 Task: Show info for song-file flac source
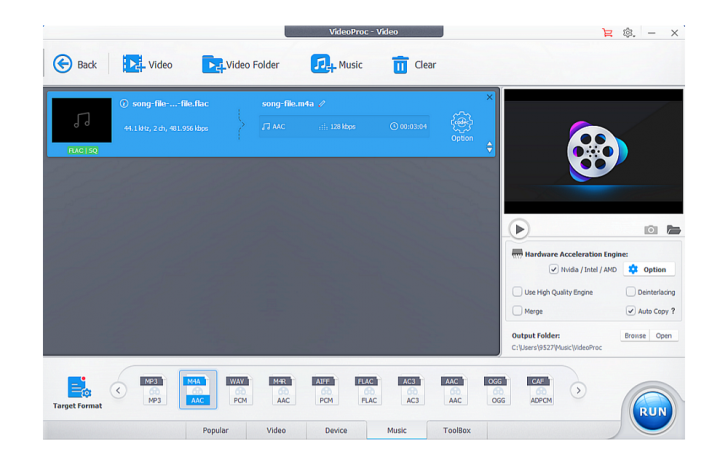click(x=124, y=103)
